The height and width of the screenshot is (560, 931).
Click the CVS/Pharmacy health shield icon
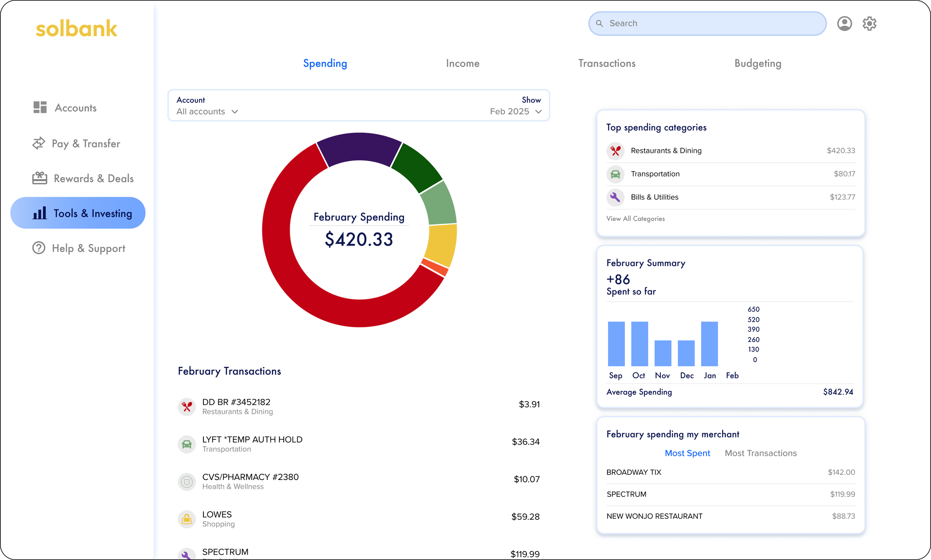point(187,482)
